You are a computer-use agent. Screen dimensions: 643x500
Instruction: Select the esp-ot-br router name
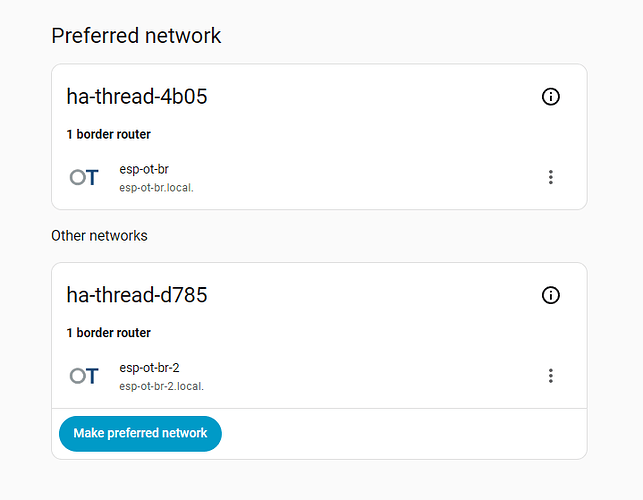pos(143,169)
